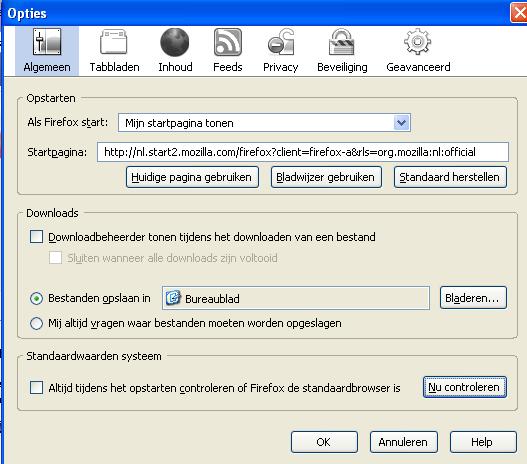
Task: Open Help for the options dialog
Action: (x=483, y=442)
